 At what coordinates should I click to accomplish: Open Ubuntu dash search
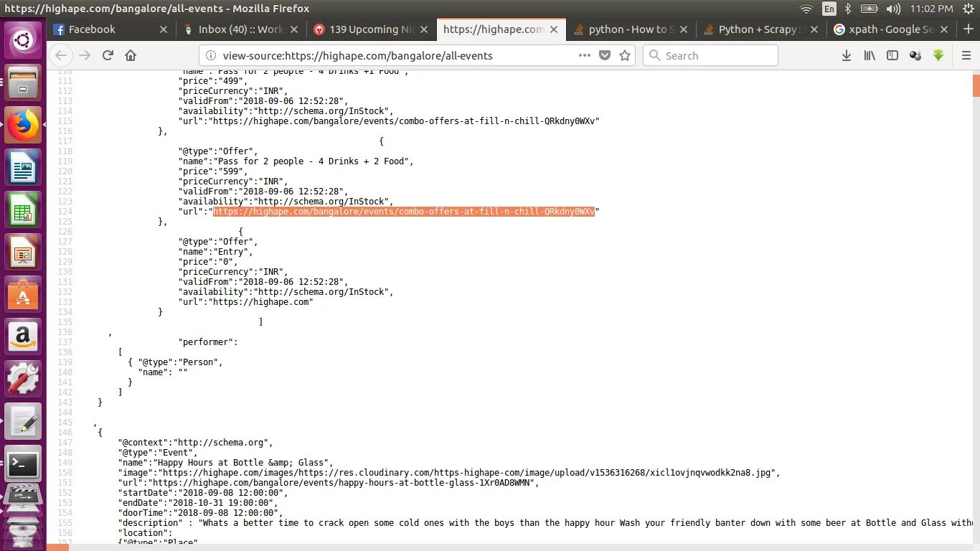coord(23,40)
